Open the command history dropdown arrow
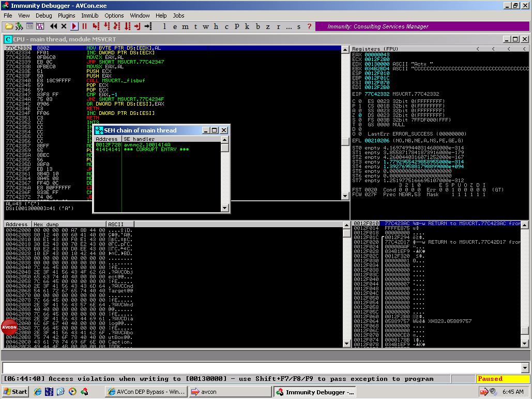The image size is (532, 399). pos(525,368)
